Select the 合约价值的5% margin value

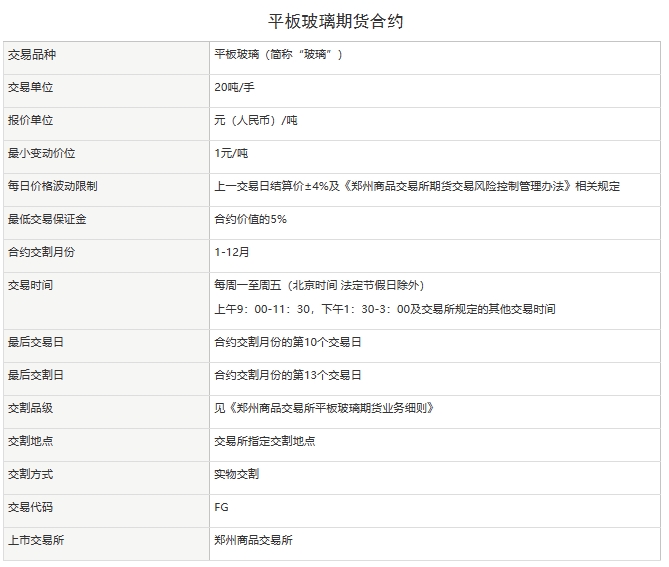click(250, 220)
